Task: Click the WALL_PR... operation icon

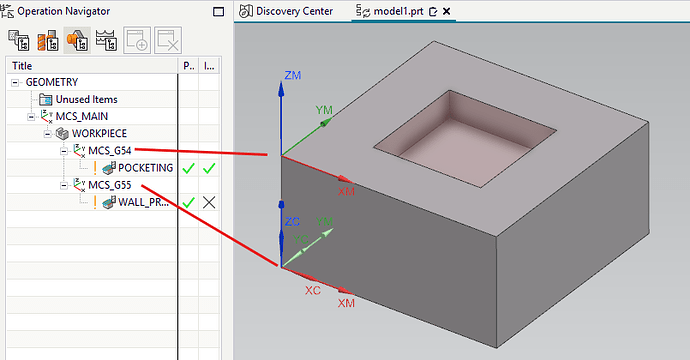Action: (x=109, y=202)
